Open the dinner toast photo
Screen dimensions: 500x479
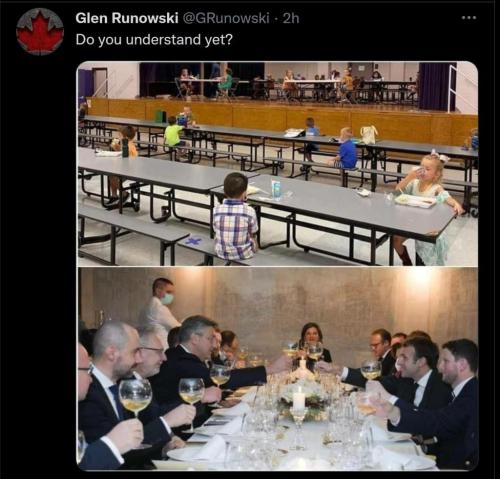coord(277,368)
